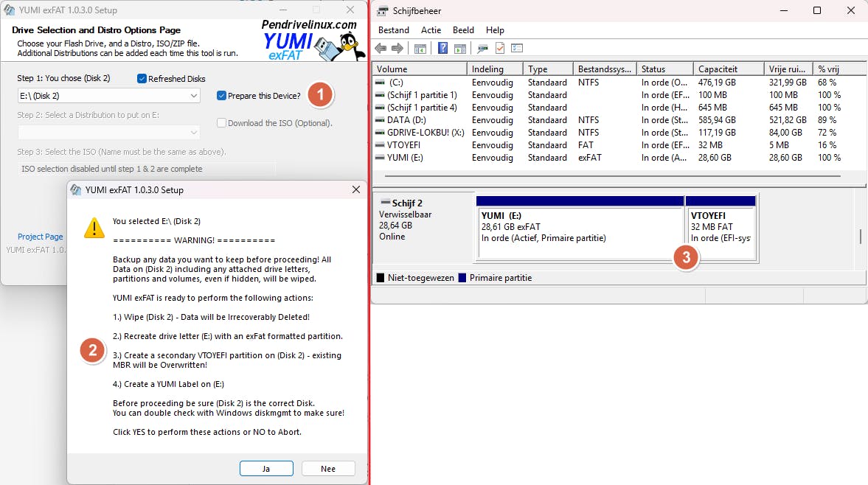Screen dimensions: 868x485
Task: Click the rescan disks toolbar icon
Action: (x=483, y=49)
